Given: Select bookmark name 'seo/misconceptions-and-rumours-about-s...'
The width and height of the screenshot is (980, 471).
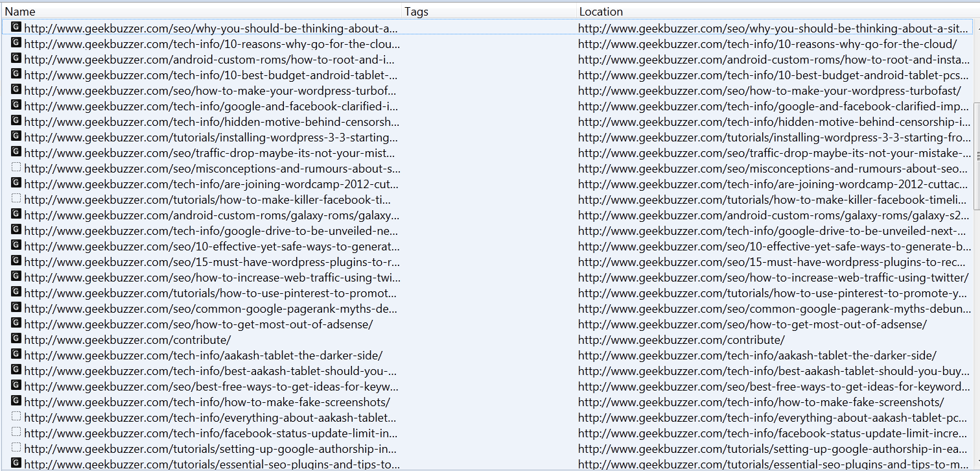Looking at the screenshot, I should pos(212,169).
